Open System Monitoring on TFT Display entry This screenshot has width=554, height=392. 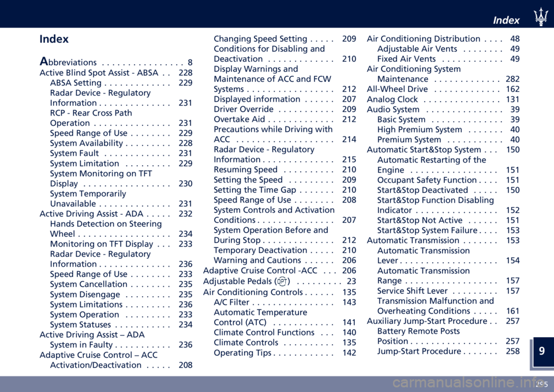121,178
